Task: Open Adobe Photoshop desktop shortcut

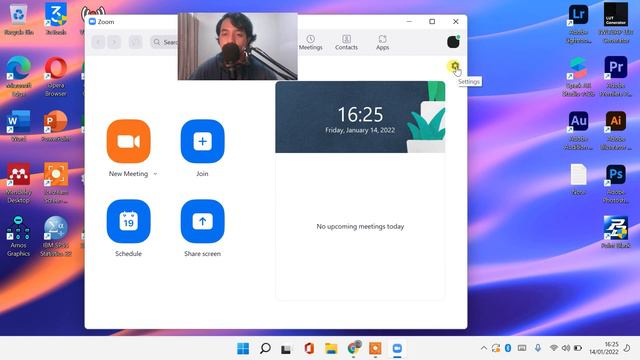Action: click(616, 183)
